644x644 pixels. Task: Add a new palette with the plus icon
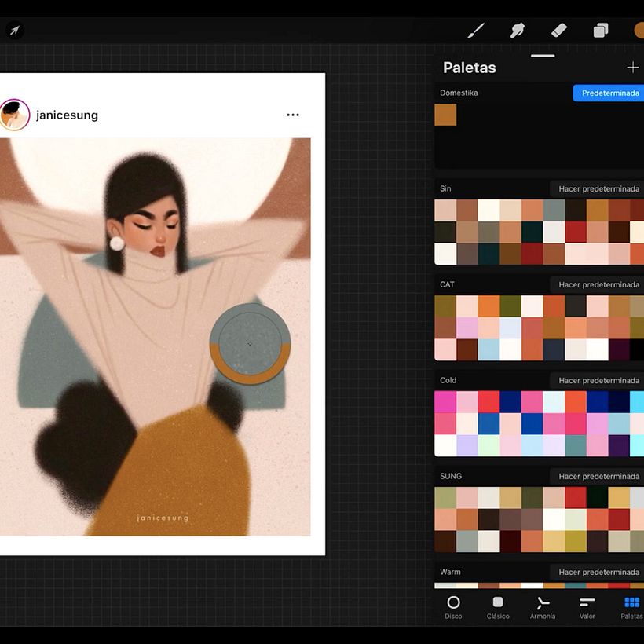click(x=632, y=68)
